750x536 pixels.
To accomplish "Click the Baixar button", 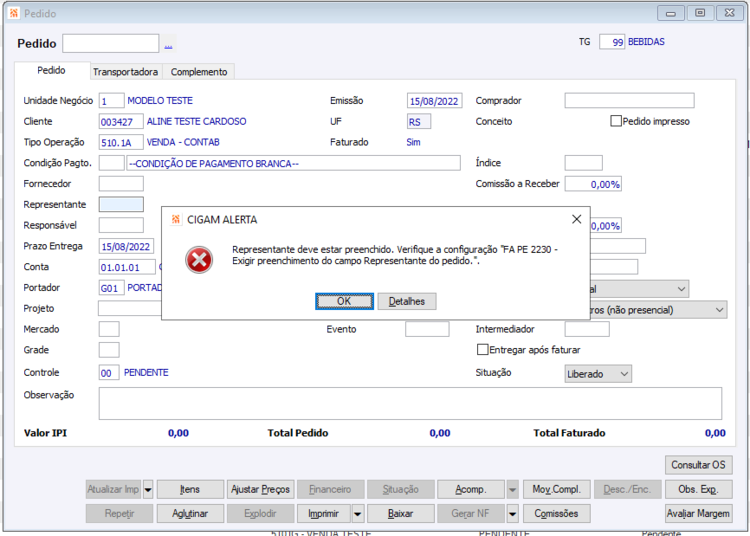I will 400,514.
